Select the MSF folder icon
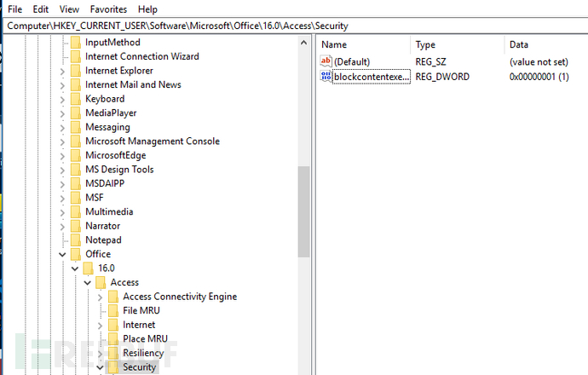Viewport: 588px width, 375px height. pyautogui.click(x=76, y=198)
